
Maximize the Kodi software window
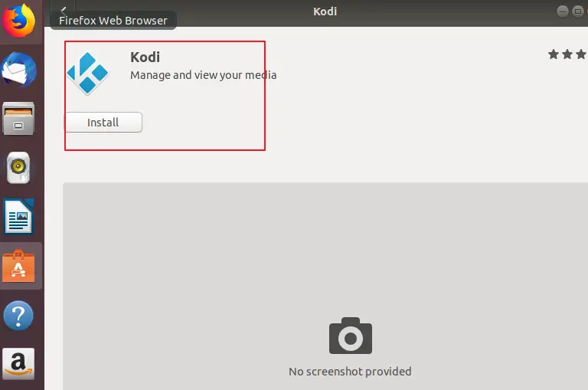coord(578,11)
